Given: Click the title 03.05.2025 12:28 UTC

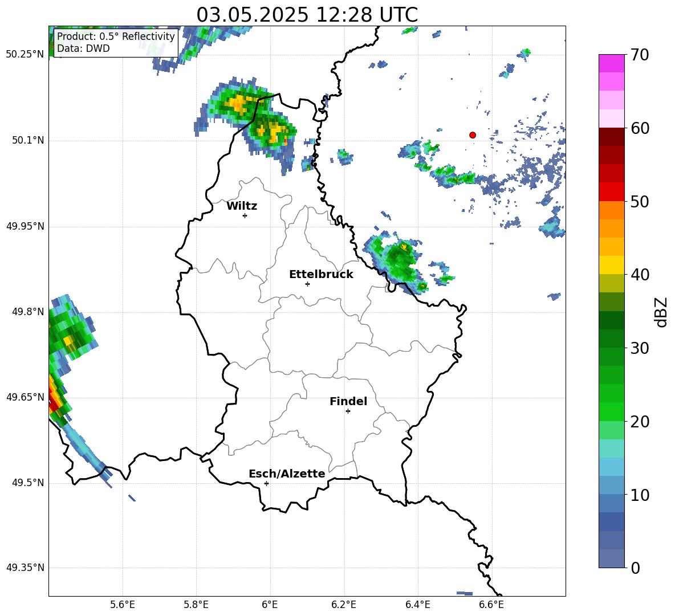Looking at the screenshot, I should 307,15.
